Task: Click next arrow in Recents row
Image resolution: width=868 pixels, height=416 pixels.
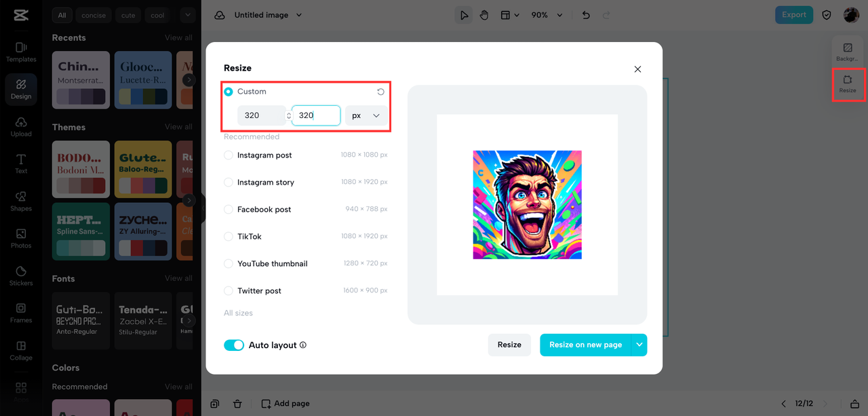Action: click(189, 79)
